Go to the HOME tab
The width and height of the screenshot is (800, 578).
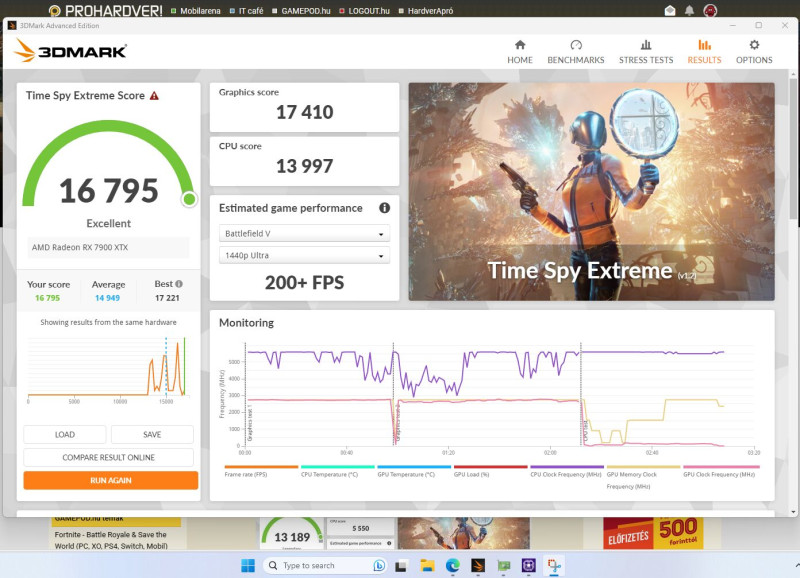[519, 52]
